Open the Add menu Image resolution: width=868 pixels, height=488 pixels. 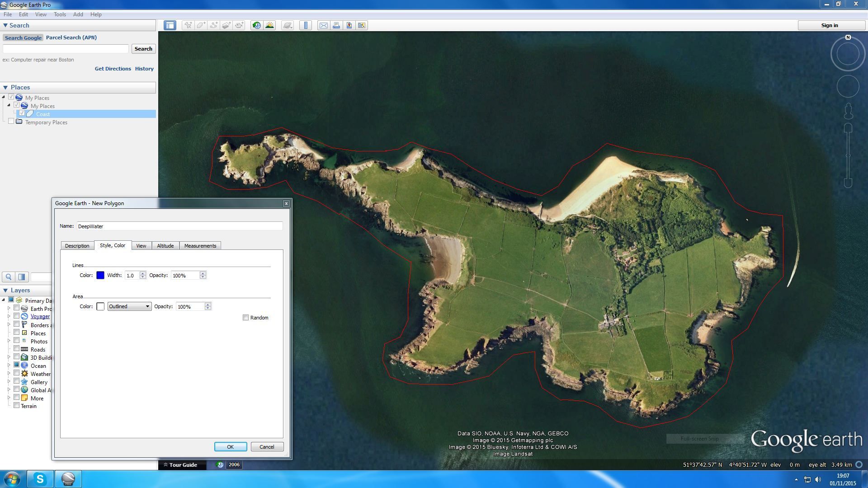pos(78,14)
